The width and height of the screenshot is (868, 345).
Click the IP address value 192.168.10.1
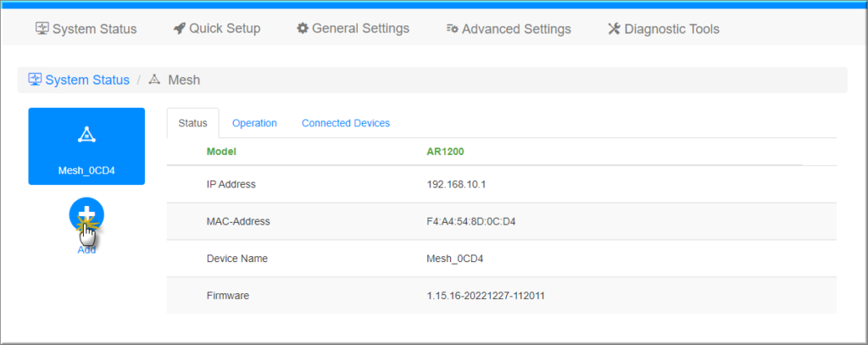coord(457,184)
